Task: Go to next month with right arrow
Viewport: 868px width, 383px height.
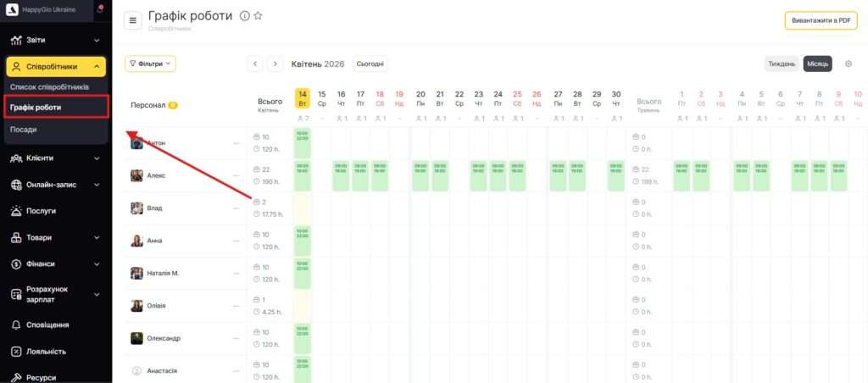Action: tap(275, 64)
